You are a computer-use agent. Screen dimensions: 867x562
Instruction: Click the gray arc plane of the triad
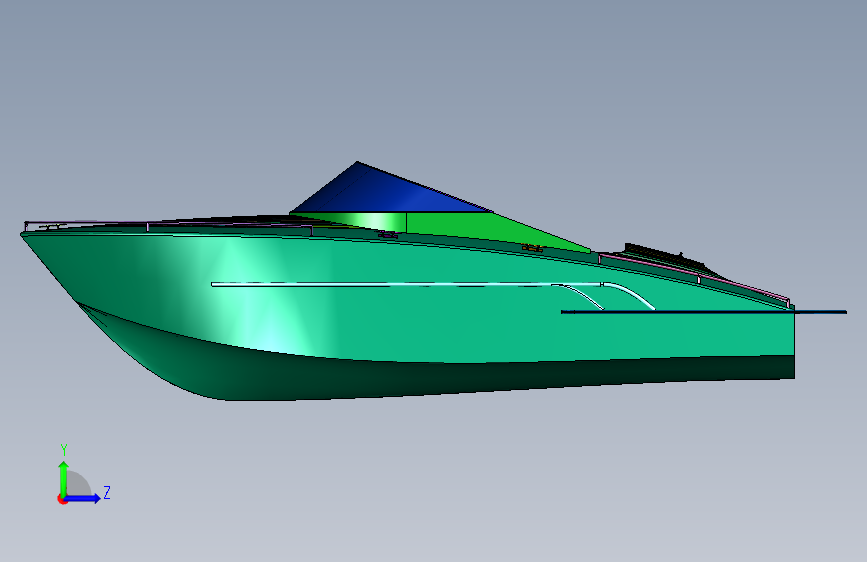[79, 484]
